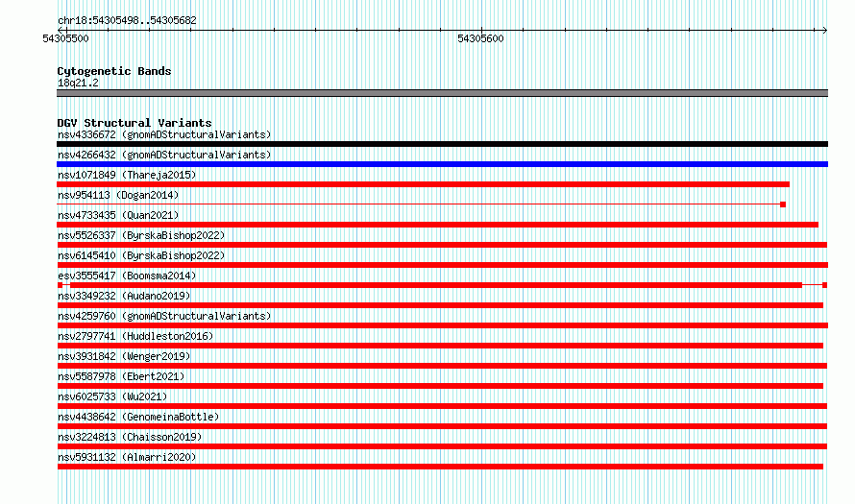Image resolution: width=855 pixels, height=504 pixels.
Task: Select the red nsv1071849 Thareja2015 bar
Action: tap(423, 184)
